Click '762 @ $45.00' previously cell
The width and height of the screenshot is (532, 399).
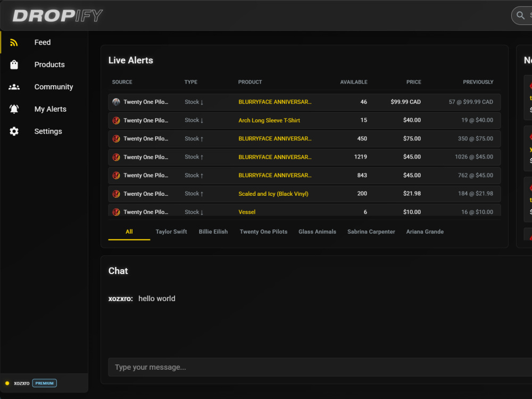pos(475,176)
